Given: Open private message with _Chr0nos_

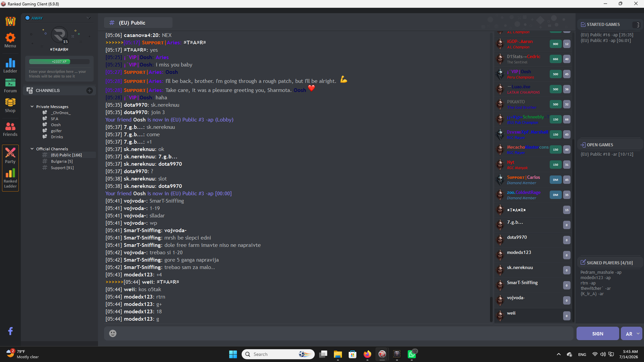Looking at the screenshot, I should (x=61, y=113).
